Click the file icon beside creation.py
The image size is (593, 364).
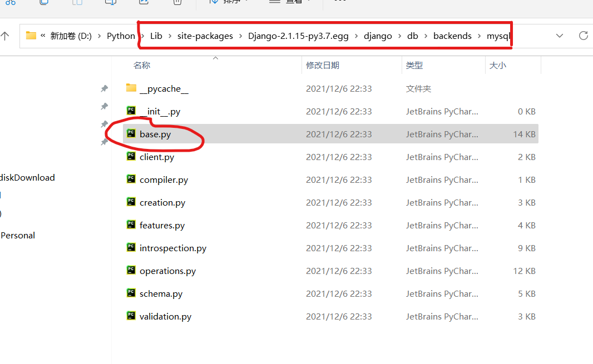pos(131,202)
